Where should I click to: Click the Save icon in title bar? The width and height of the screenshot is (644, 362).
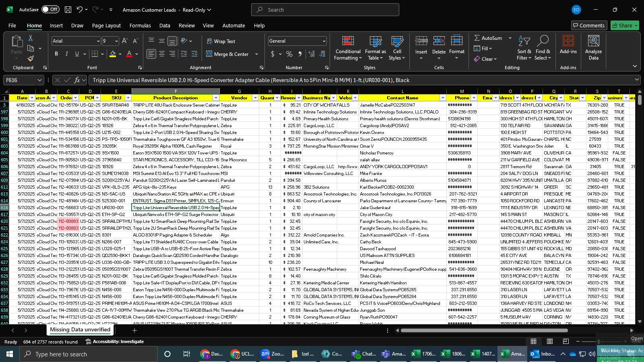tap(68, 9)
